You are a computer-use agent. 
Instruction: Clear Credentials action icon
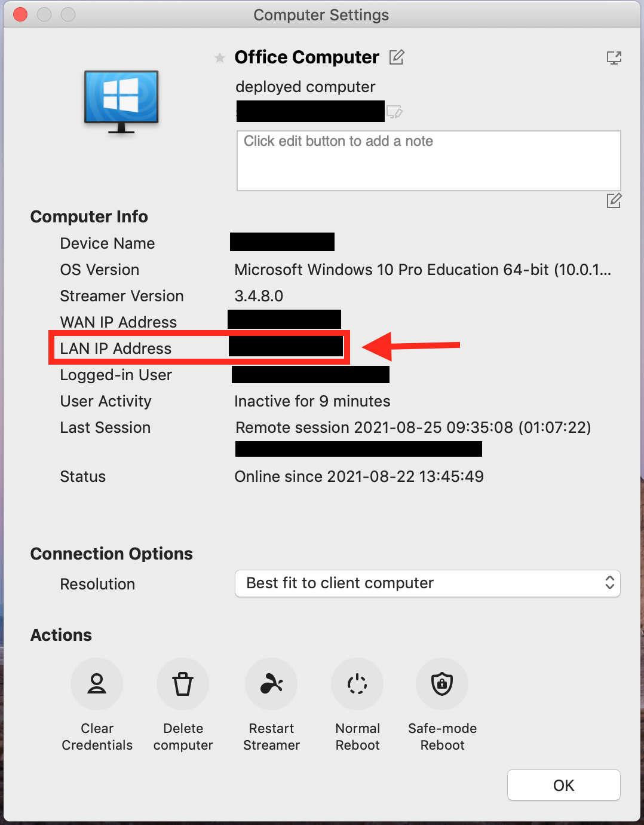coord(97,684)
